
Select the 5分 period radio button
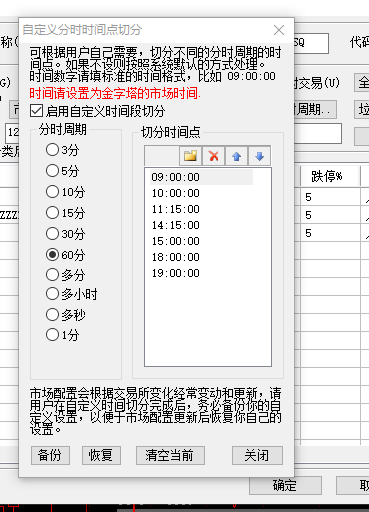click(52, 171)
